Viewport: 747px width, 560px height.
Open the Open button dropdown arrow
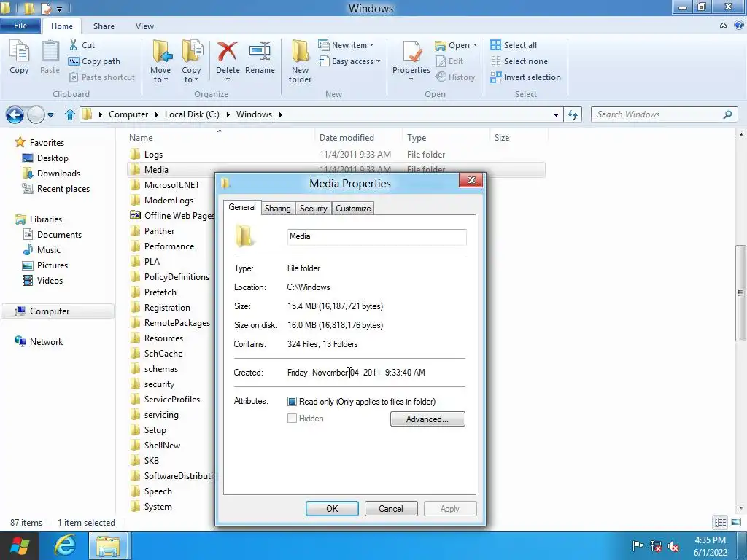[x=475, y=45]
